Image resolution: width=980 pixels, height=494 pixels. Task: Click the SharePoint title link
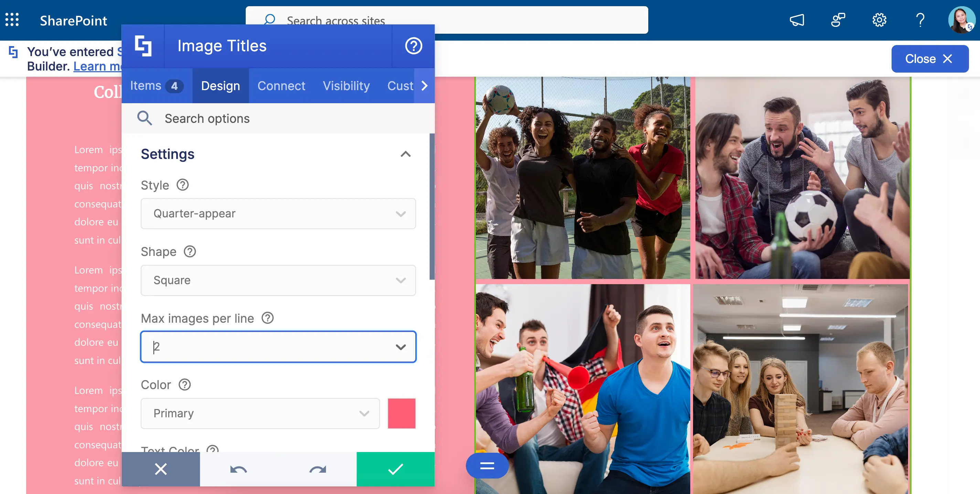(x=73, y=21)
